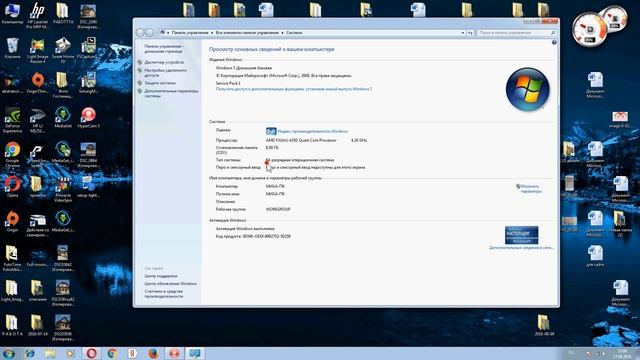Open System protection sidebar link
Screen dimensions: 640x360
(160, 83)
